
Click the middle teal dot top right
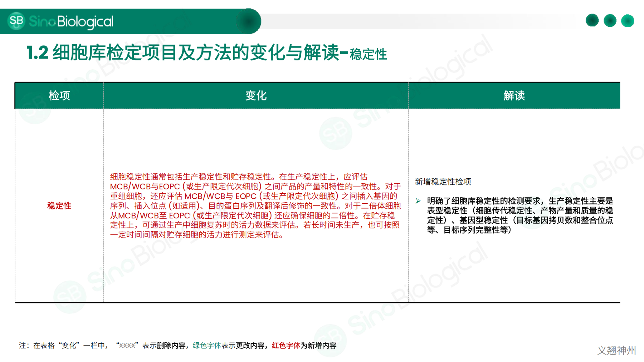pyautogui.click(x=609, y=20)
